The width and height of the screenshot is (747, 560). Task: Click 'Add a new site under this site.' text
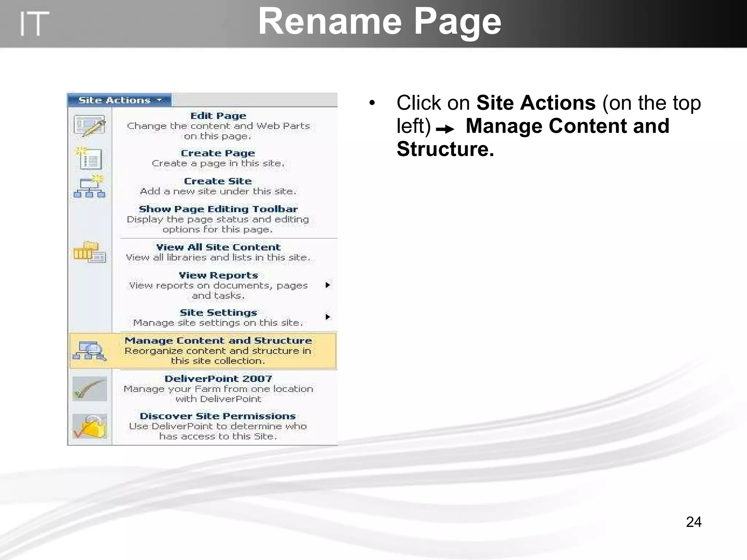click(218, 191)
